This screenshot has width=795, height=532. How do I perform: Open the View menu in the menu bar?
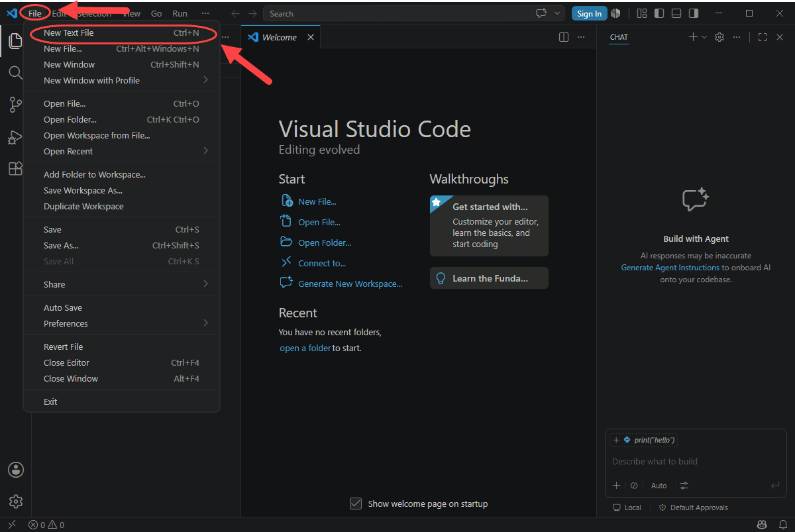[x=131, y=13]
